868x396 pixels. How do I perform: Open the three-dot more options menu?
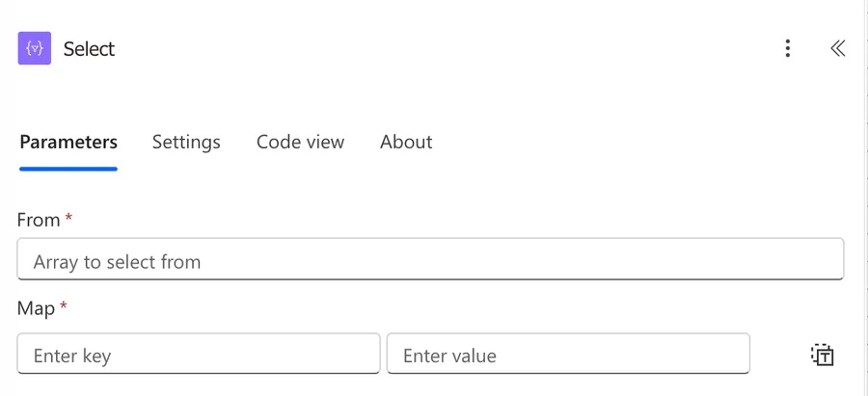click(x=788, y=48)
